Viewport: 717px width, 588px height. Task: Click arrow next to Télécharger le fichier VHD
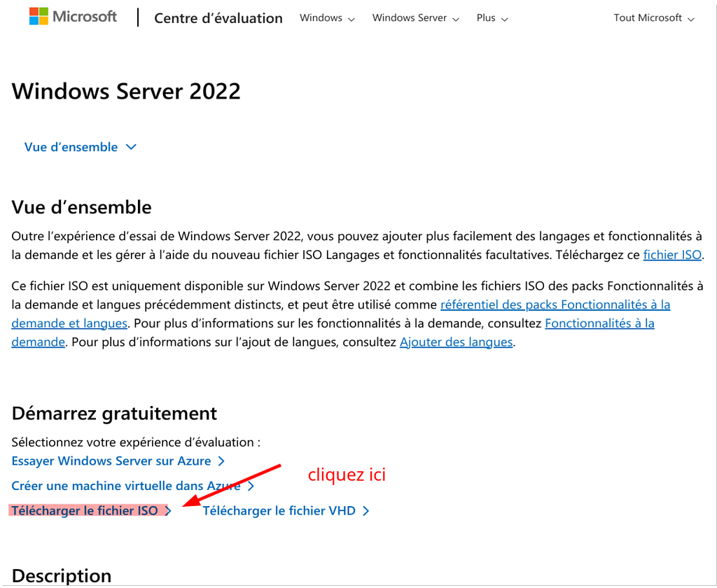[x=366, y=511]
